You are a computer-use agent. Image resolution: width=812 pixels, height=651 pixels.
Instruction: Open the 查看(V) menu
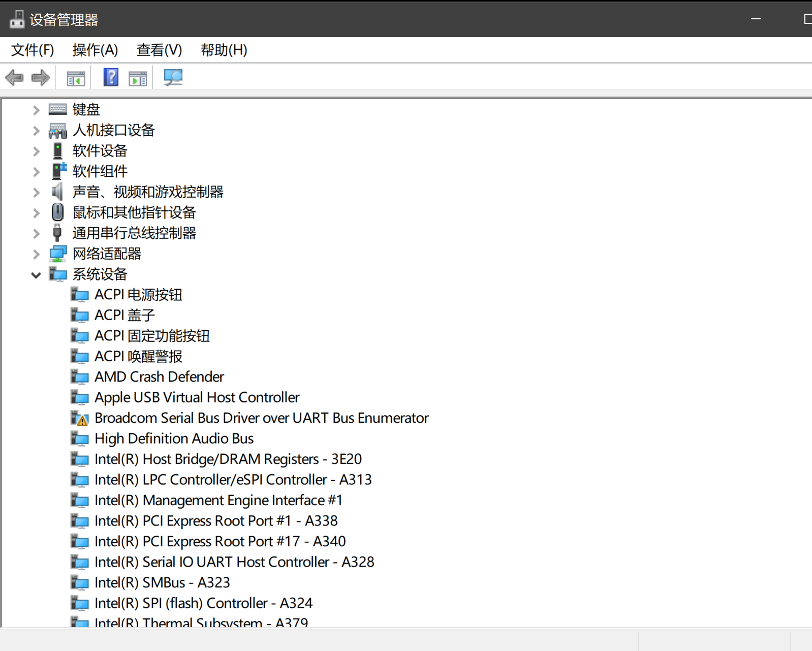159,50
